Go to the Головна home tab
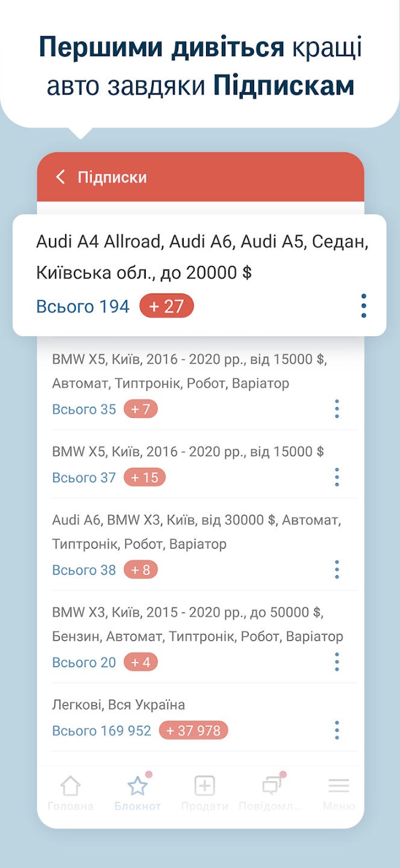 [70, 793]
